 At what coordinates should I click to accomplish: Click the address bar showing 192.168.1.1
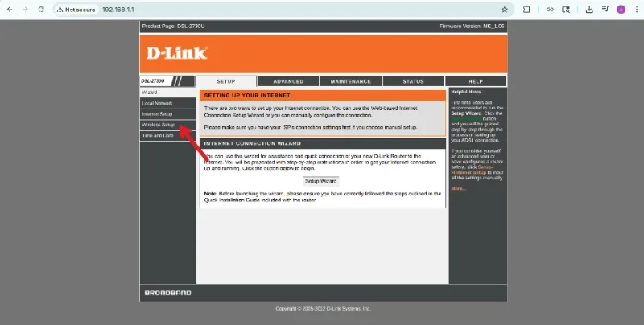pos(287,10)
